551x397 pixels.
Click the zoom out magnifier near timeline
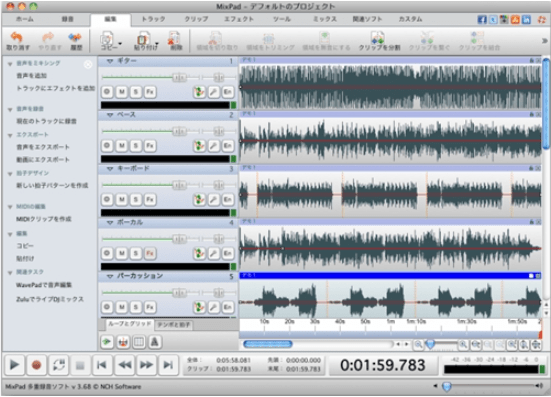[418, 344]
